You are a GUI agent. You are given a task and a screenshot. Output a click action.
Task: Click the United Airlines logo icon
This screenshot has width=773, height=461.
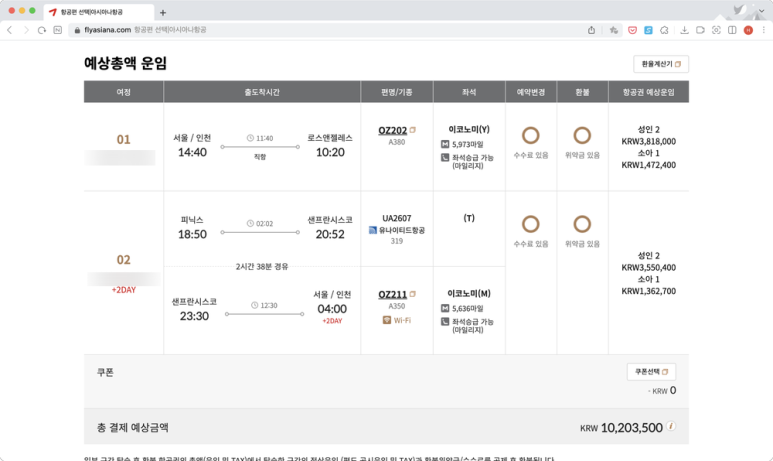coord(373,230)
